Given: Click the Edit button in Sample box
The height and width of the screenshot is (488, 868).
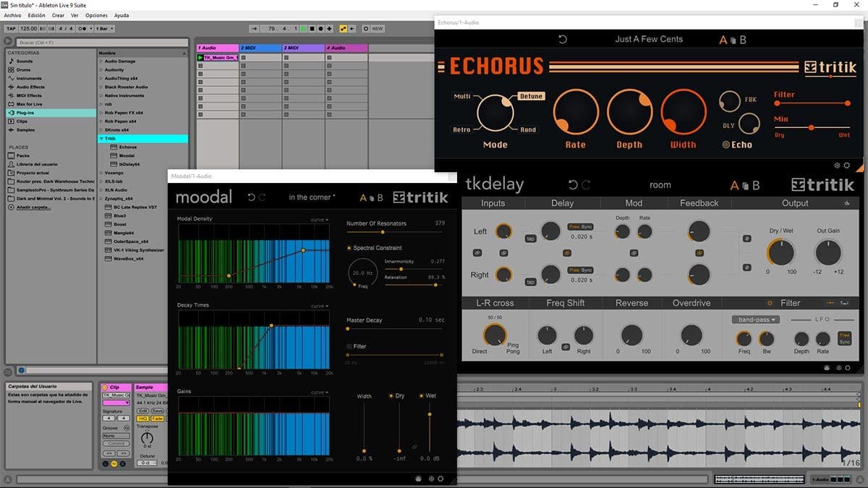Looking at the screenshot, I should (x=142, y=411).
